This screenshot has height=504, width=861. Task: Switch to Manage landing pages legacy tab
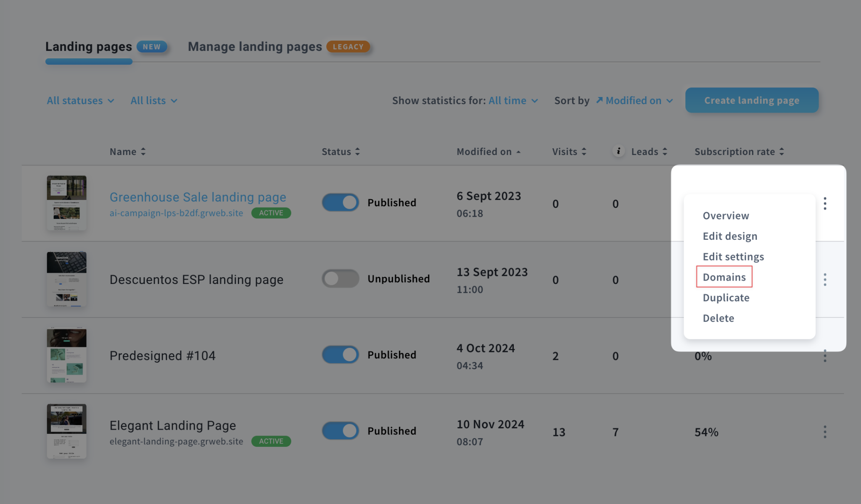click(254, 47)
